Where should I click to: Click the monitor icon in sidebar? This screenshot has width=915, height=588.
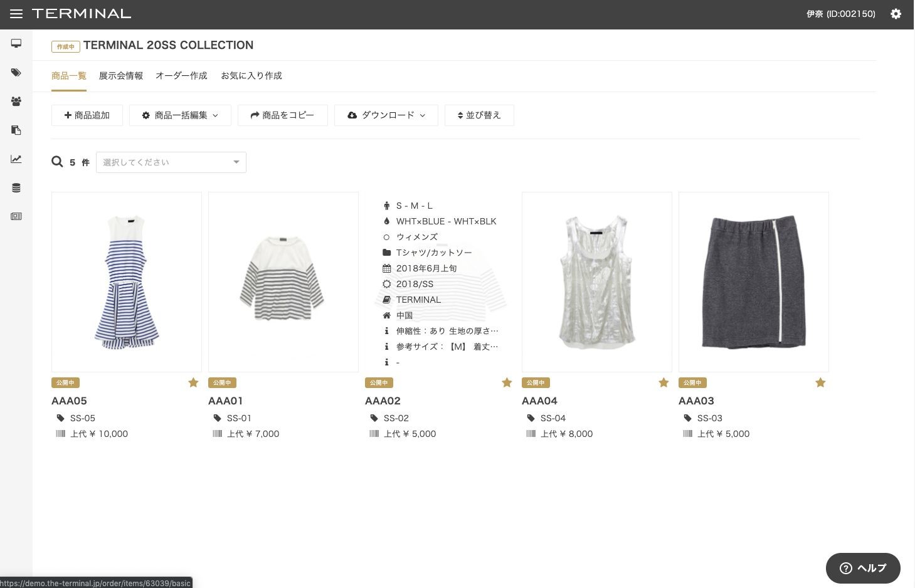[x=16, y=43]
